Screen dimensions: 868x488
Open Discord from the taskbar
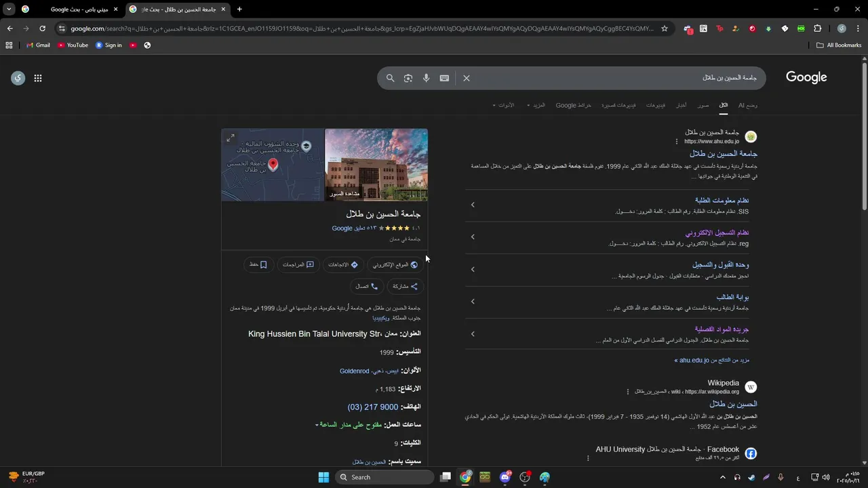pyautogui.click(x=505, y=477)
